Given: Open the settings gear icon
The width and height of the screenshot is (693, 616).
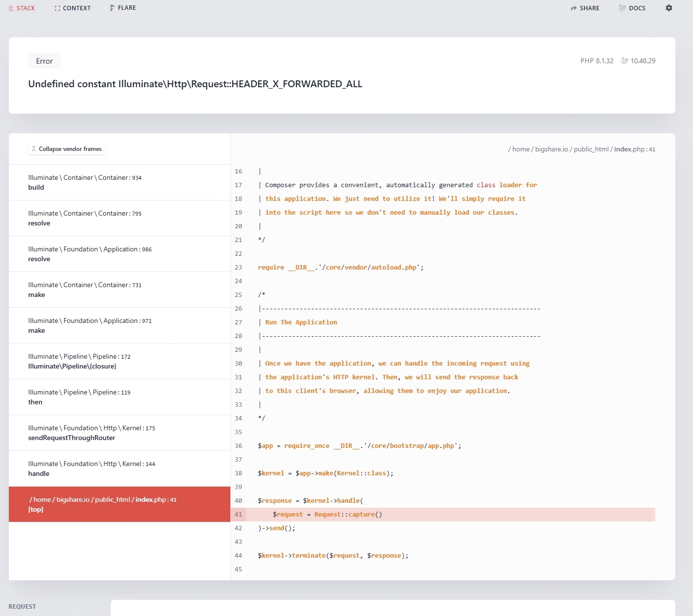Looking at the screenshot, I should tap(669, 8).
